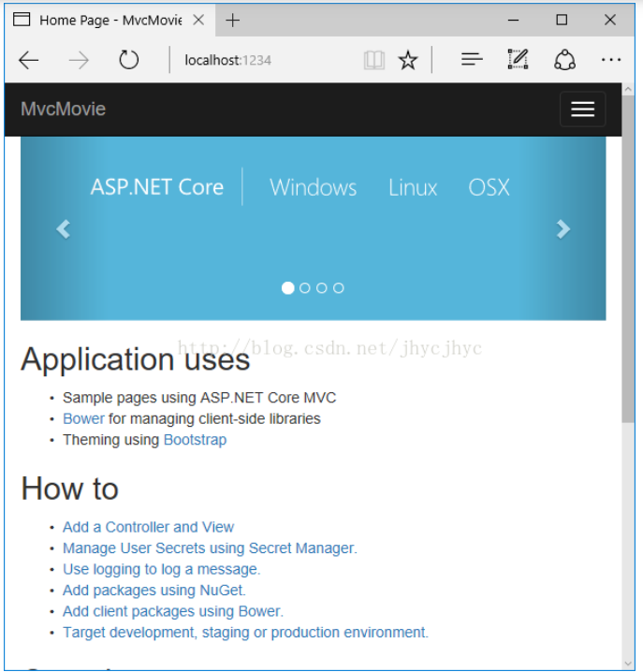Close the browser window
The width and height of the screenshot is (643, 672).
(x=610, y=20)
